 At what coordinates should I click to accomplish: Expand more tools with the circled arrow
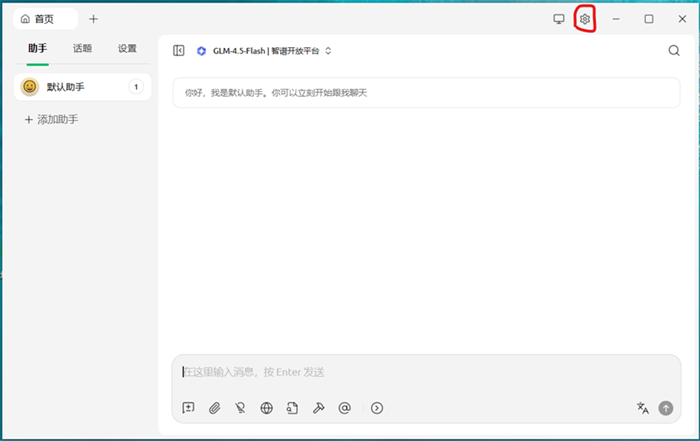point(377,408)
